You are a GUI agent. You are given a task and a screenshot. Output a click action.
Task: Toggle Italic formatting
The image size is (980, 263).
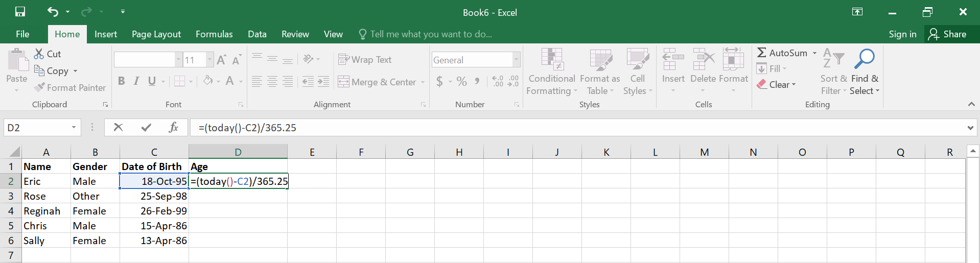coord(136,81)
